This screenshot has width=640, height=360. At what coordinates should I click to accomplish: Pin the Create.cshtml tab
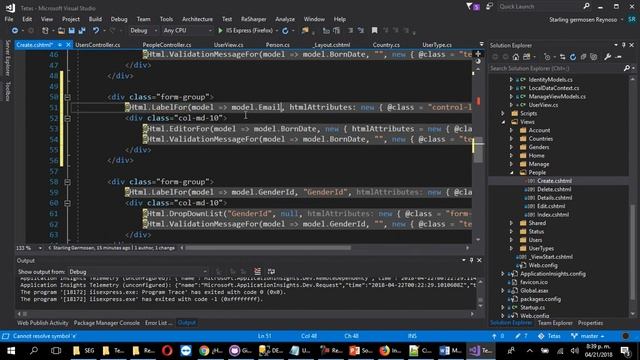coord(60,45)
